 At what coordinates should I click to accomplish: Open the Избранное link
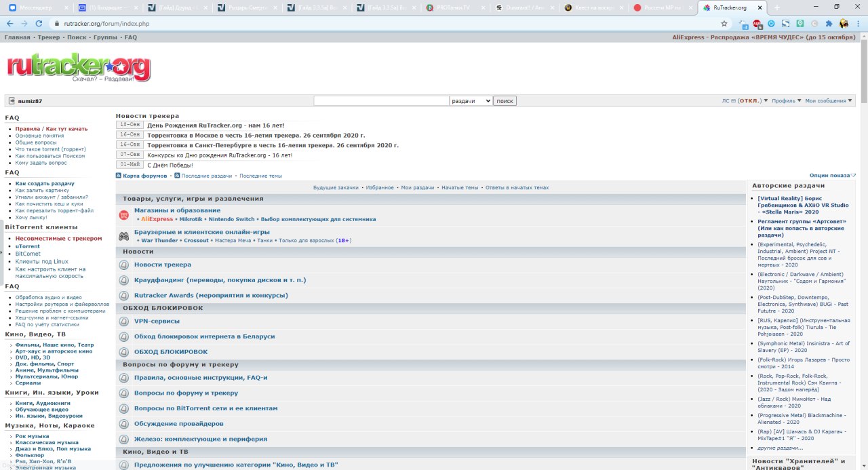[x=380, y=188]
